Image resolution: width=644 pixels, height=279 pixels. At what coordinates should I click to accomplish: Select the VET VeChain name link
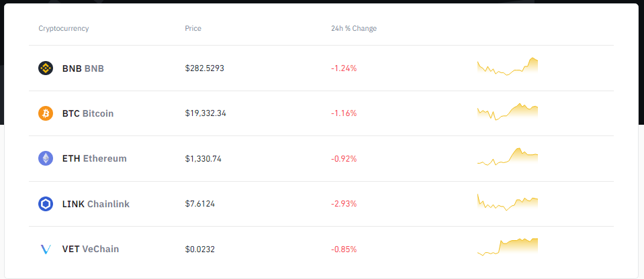(x=91, y=249)
